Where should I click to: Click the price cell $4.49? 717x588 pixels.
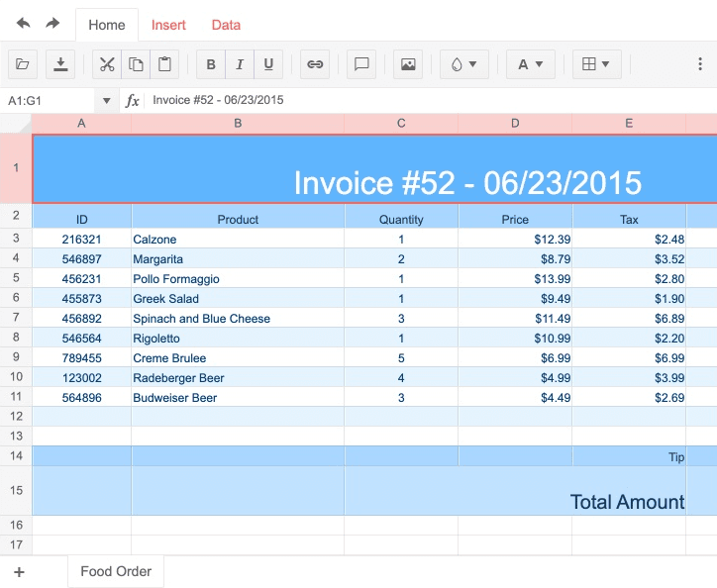pos(515,397)
